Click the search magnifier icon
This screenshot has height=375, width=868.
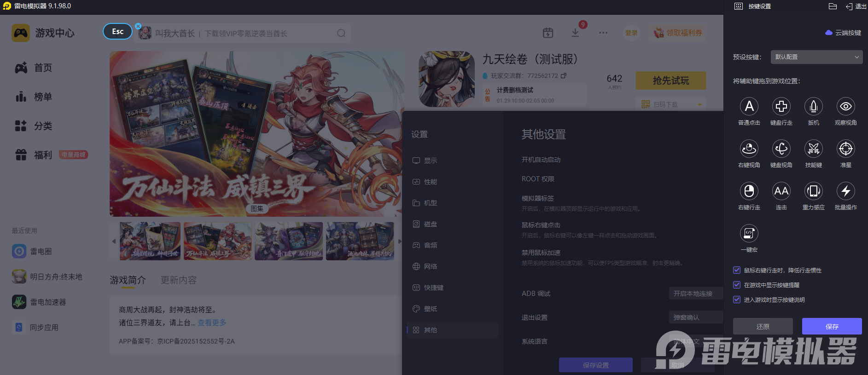(341, 33)
